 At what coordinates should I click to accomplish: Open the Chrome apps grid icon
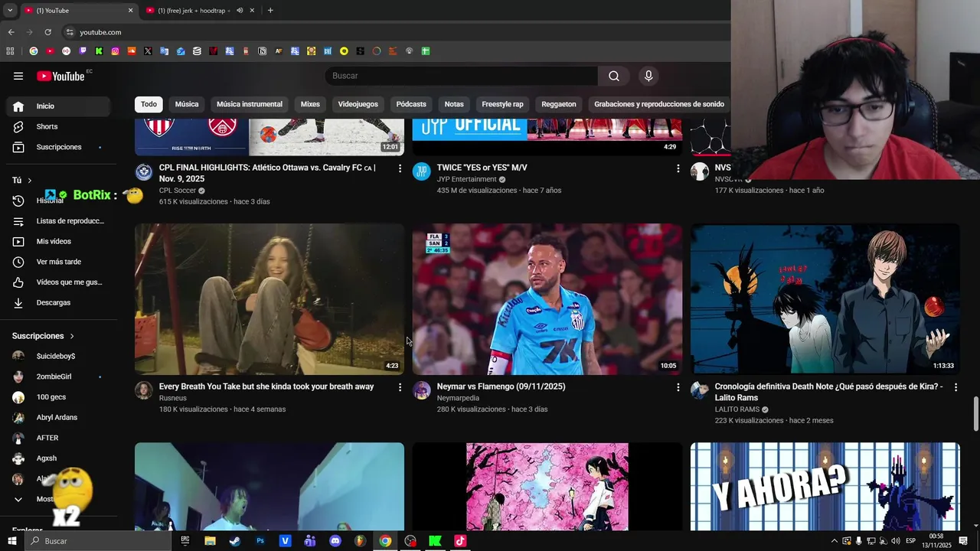coord(10,51)
